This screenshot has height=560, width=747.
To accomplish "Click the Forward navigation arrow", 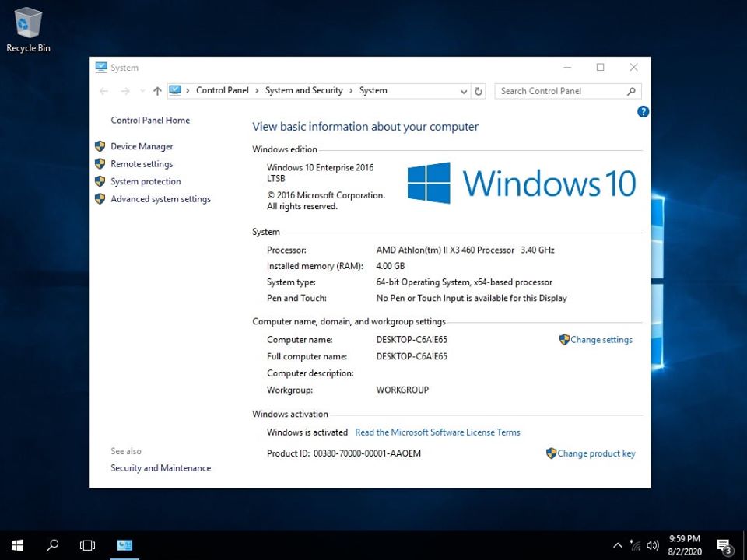I will 124,91.
